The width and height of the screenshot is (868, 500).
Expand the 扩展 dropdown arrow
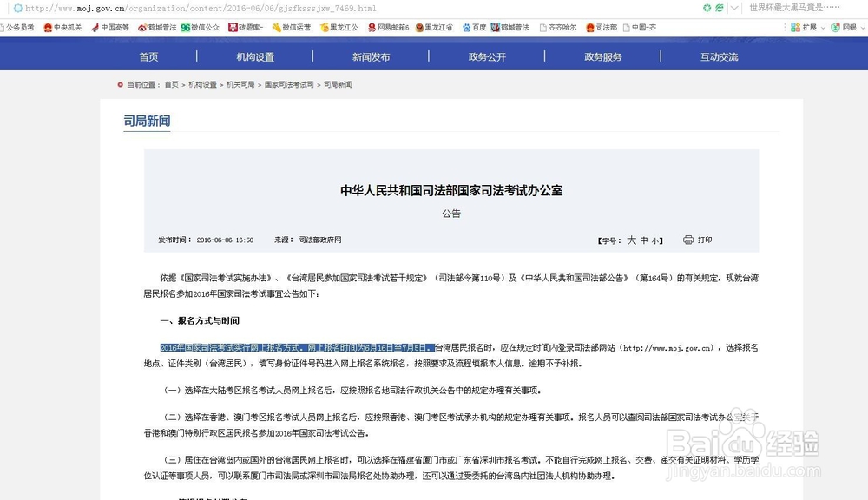pos(823,28)
